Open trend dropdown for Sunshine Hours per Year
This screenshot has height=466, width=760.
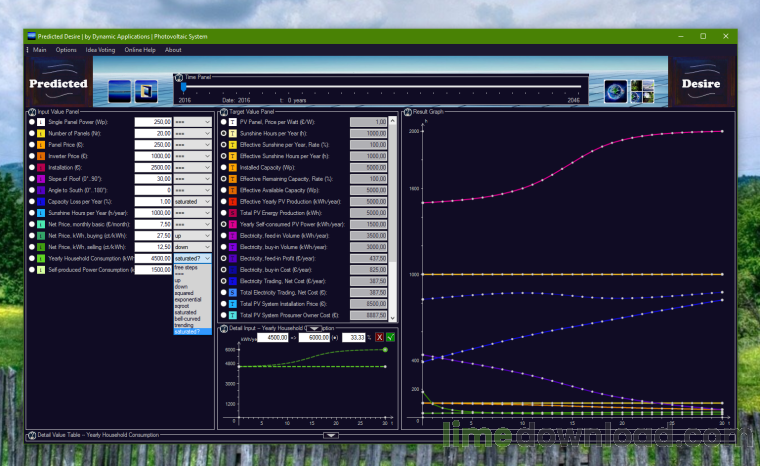coord(192,213)
